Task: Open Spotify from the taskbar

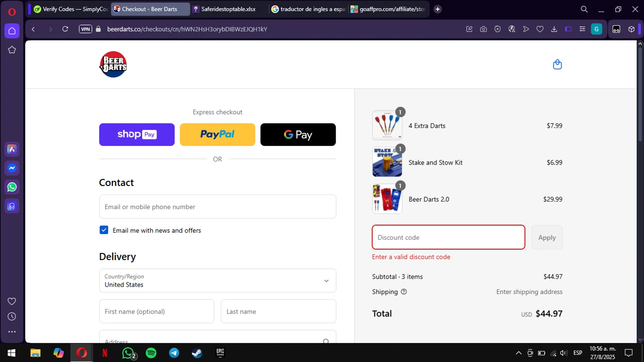Action: coord(151,353)
